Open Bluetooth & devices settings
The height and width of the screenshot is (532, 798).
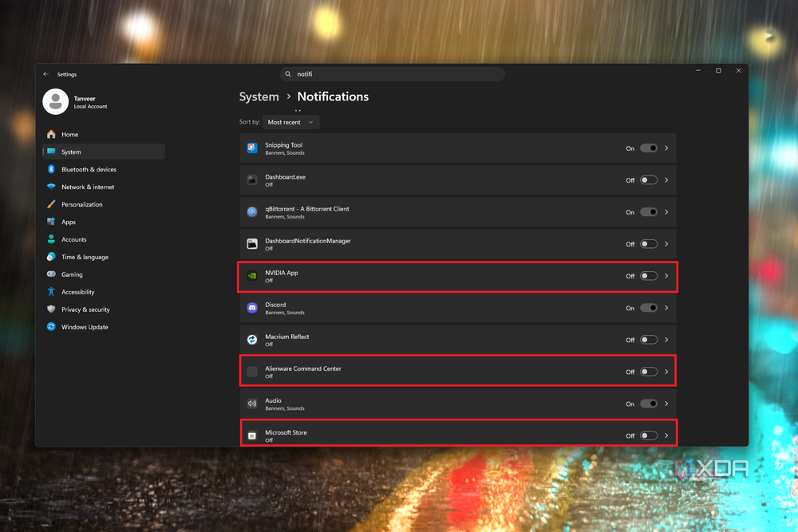pos(104,169)
